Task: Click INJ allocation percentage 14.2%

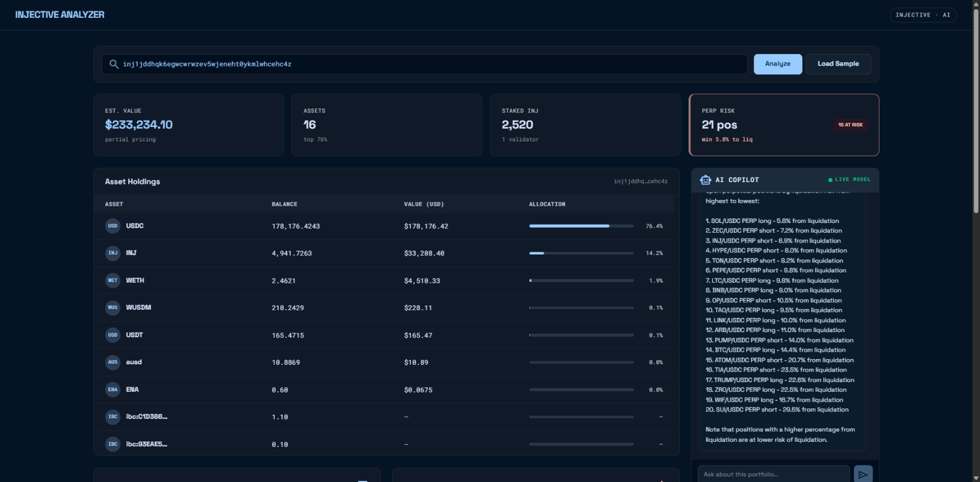Action: [x=654, y=253]
